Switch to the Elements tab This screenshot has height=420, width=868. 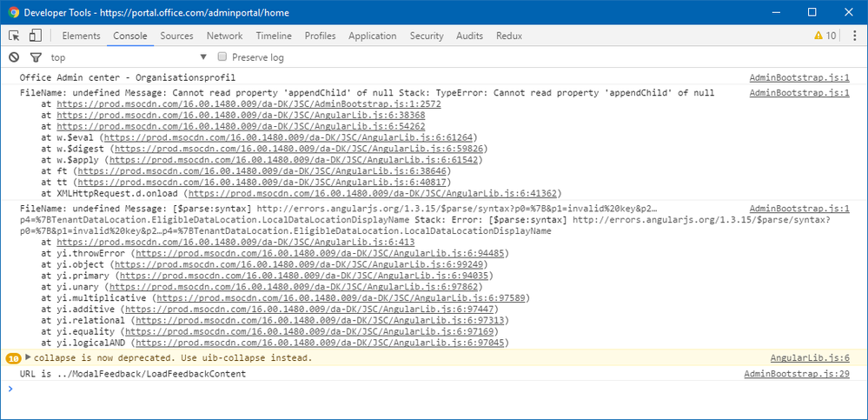(x=81, y=36)
